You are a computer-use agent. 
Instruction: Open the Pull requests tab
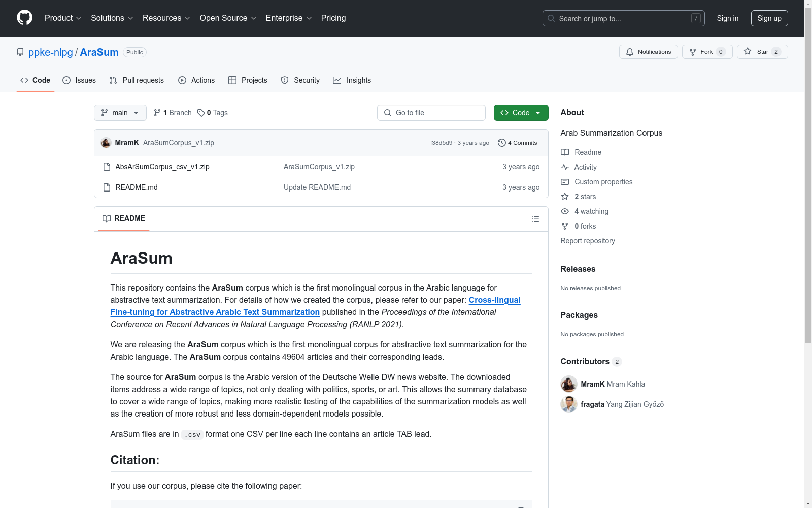tap(137, 80)
